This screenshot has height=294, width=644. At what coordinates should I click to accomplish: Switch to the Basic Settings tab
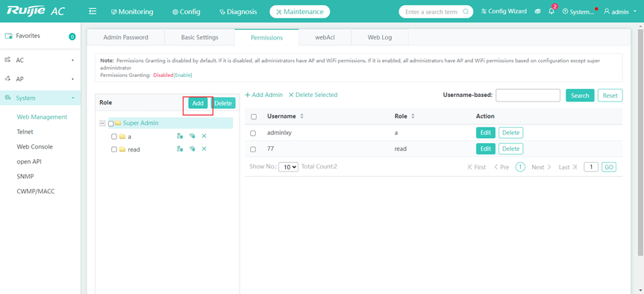199,37
